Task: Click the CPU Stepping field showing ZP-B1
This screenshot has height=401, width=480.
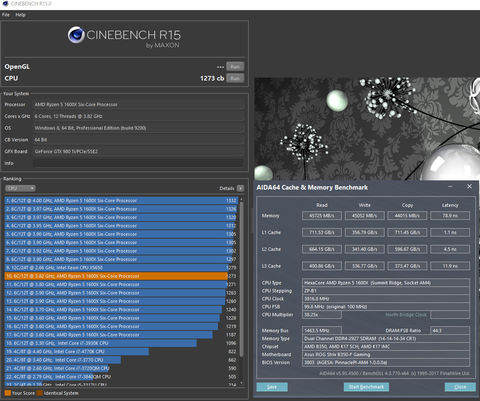Action: pyautogui.click(x=386, y=291)
